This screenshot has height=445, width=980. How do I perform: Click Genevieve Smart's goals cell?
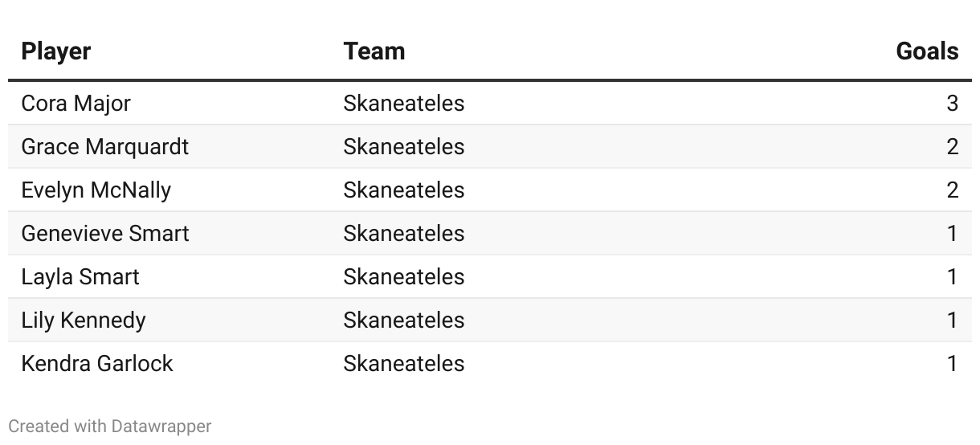click(x=952, y=234)
